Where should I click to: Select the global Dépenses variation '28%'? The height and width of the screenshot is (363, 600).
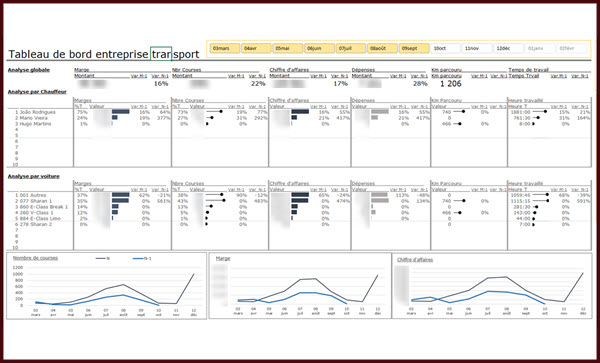coord(420,84)
